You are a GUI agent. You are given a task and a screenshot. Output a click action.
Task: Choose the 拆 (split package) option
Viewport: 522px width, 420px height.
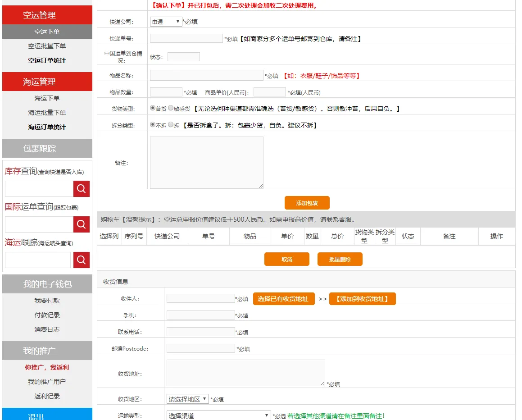170,125
